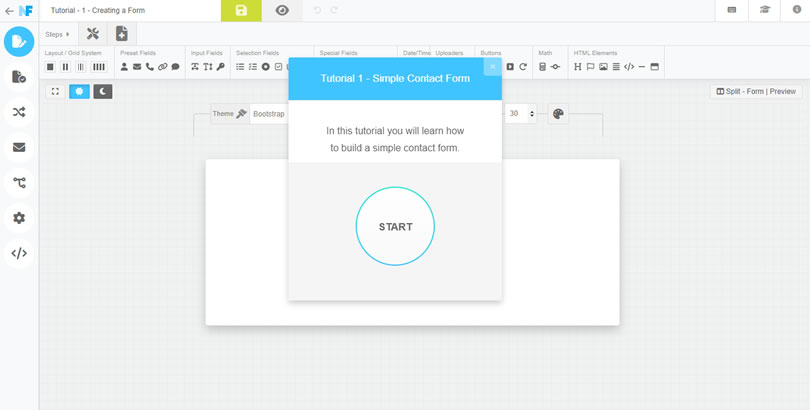The height and width of the screenshot is (410, 810).
Task: Open the embed code sidebar icon
Action: [x=19, y=253]
